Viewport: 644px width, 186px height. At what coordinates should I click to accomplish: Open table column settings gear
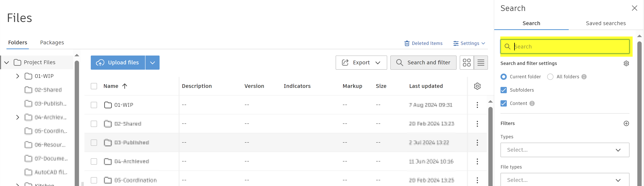pyautogui.click(x=477, y=86)
